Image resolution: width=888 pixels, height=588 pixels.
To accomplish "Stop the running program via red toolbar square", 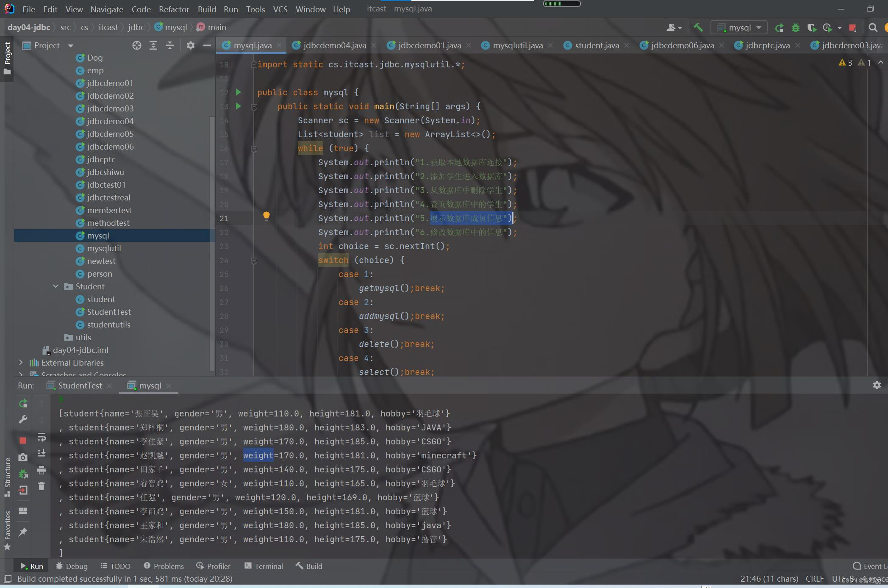I will point(852,28).
